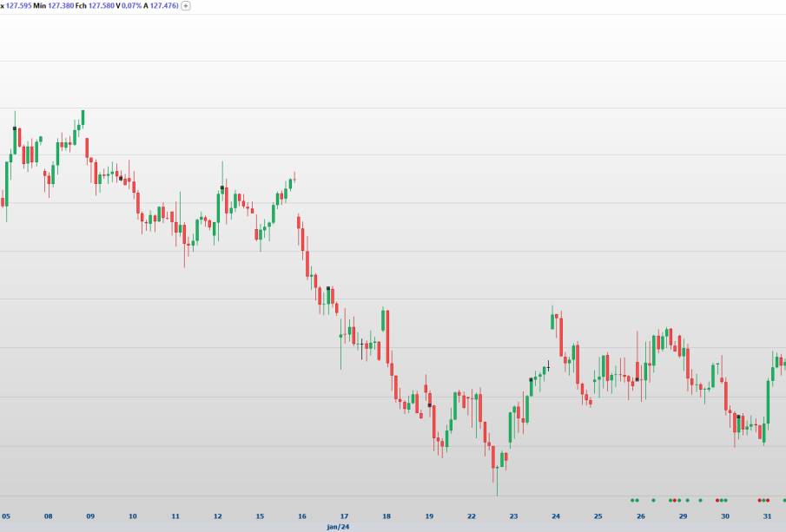The width and height of the screenshot is (786, 532).
Task: Click the last red event dot near date 31
Action: [x=768, y=500]
